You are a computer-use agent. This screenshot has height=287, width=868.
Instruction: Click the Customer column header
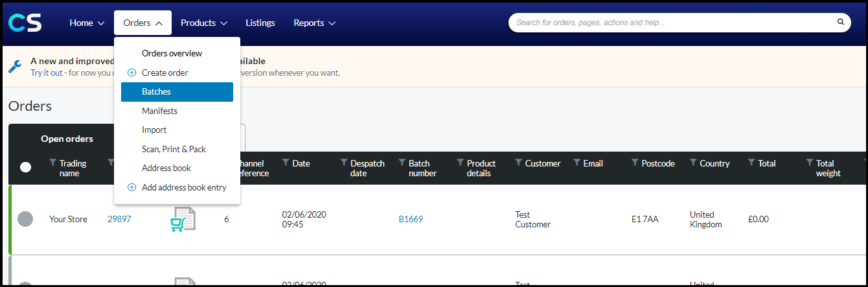[x=543, y=163]
